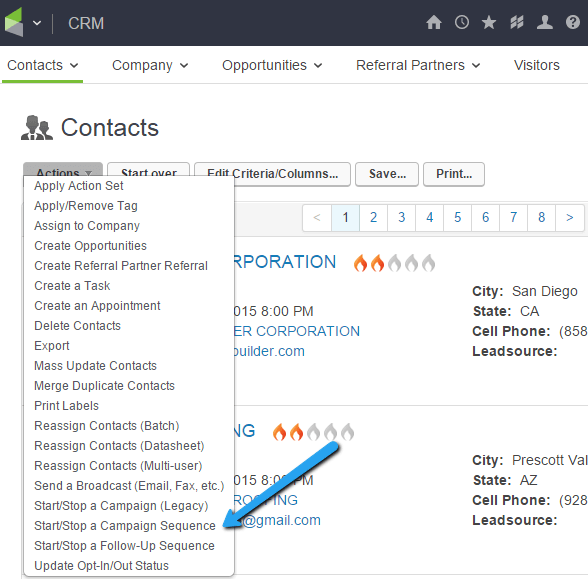Click the green Infusionsoft logo

14,22
